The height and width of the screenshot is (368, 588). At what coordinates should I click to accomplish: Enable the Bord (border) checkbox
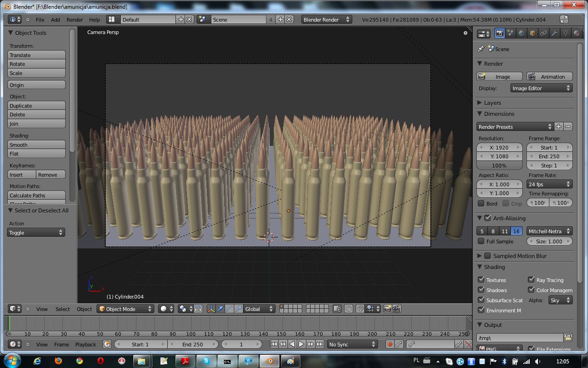481,203
